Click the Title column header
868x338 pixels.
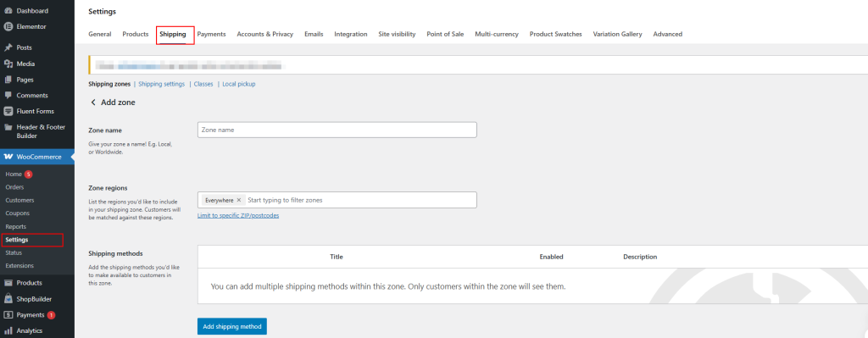(337, 258)
